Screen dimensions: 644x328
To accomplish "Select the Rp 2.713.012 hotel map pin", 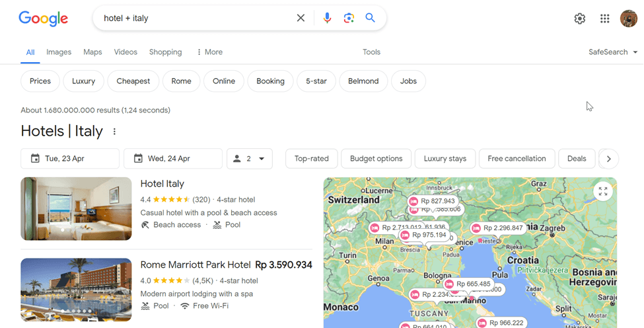I will (x=396, y=227).
